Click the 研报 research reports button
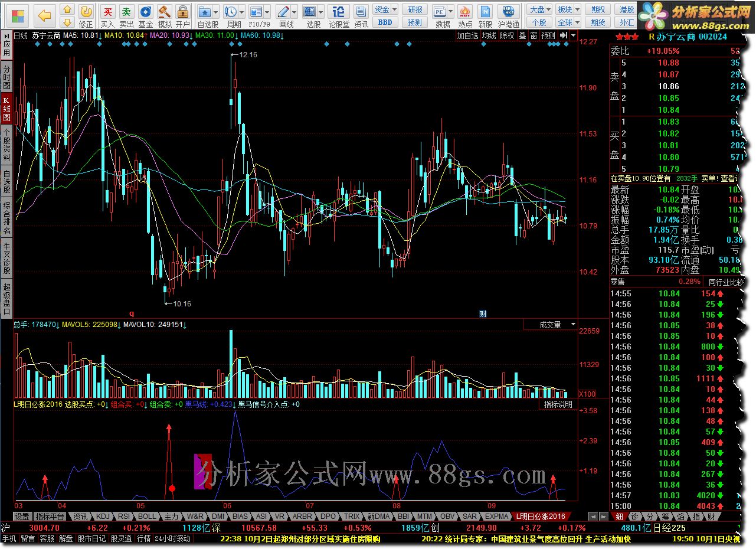 [x=415, y=9]
